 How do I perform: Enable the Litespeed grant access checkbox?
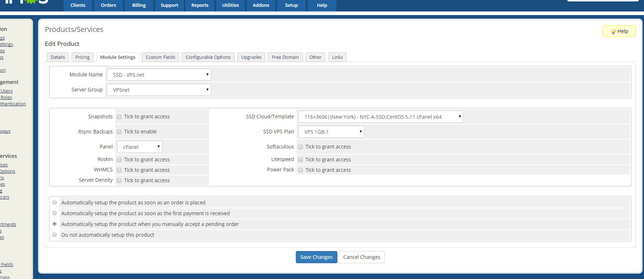tap(300, 160)
